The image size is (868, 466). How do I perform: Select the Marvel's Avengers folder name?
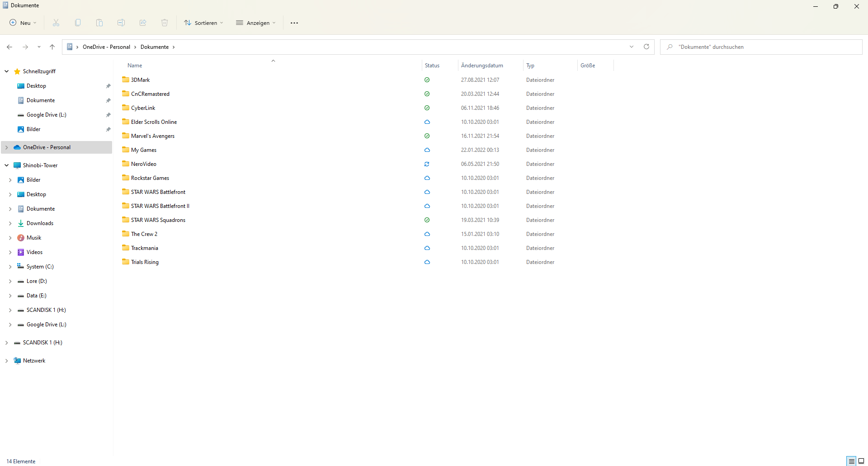click(153, 136)
